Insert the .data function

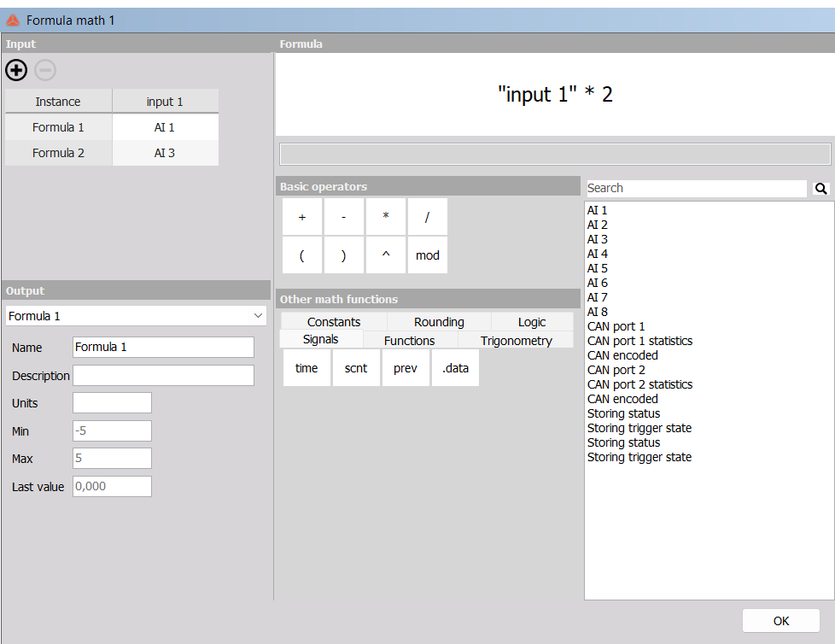[x=455, y=368]
